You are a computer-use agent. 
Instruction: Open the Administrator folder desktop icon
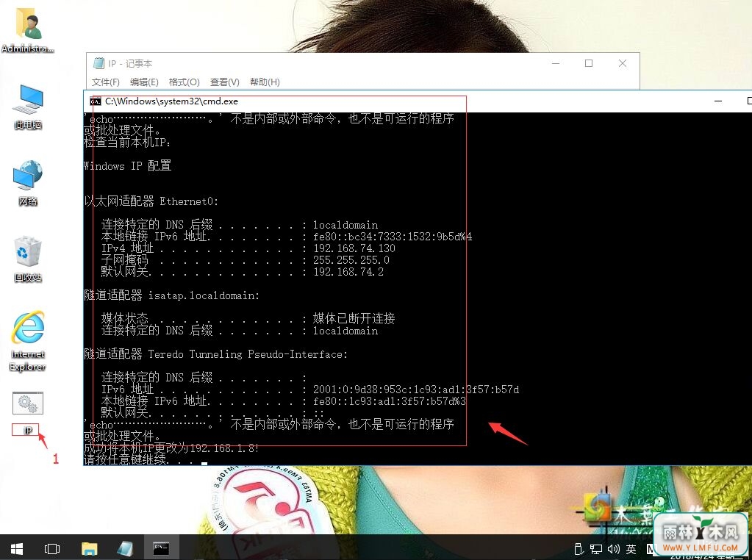(27, 31)
